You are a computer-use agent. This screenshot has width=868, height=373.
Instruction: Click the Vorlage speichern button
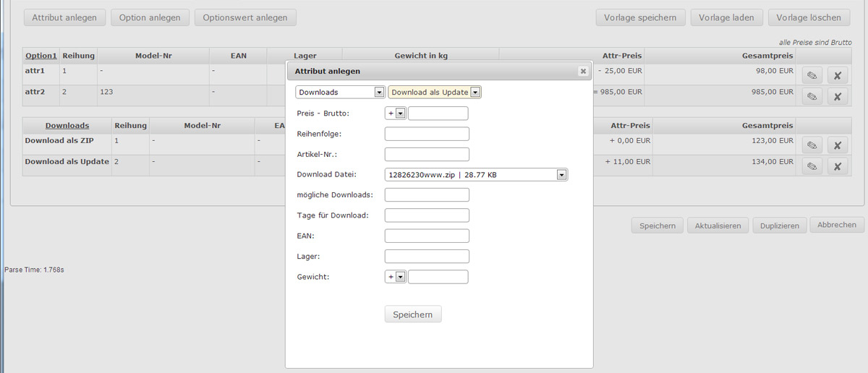(640, 17)
